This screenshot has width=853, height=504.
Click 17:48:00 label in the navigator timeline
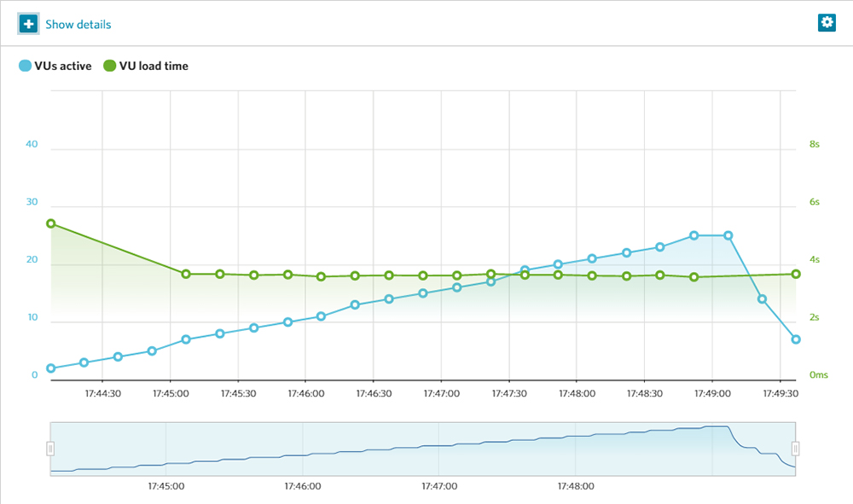coord(575,486)
